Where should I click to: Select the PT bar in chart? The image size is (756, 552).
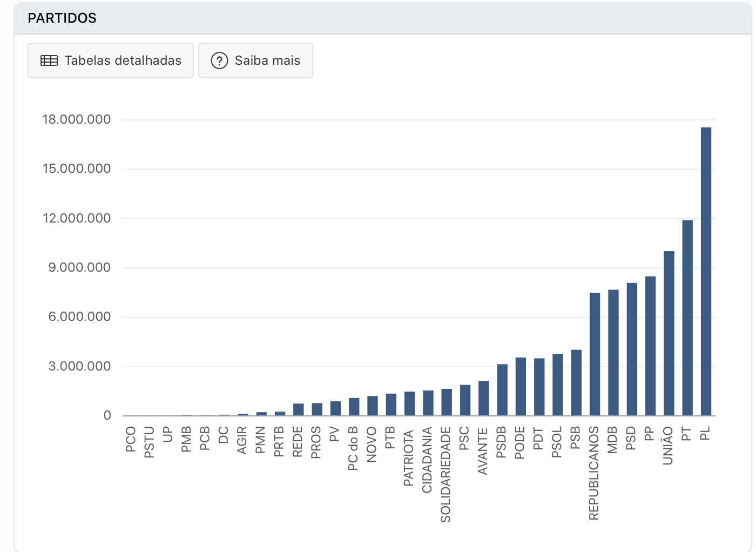coord(687,318)
